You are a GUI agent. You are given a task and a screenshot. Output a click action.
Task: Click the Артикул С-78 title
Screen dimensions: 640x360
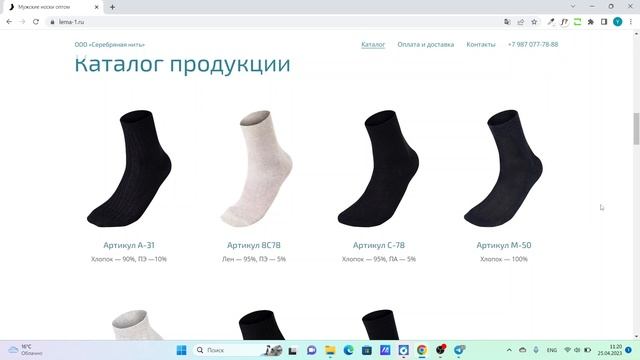(x=379, y=245)
